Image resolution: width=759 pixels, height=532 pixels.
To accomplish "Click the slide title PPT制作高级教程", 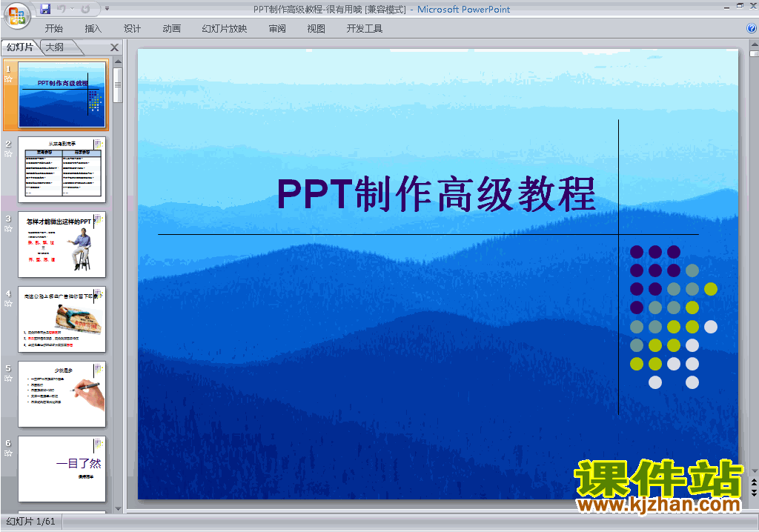I will coord(436,193).
